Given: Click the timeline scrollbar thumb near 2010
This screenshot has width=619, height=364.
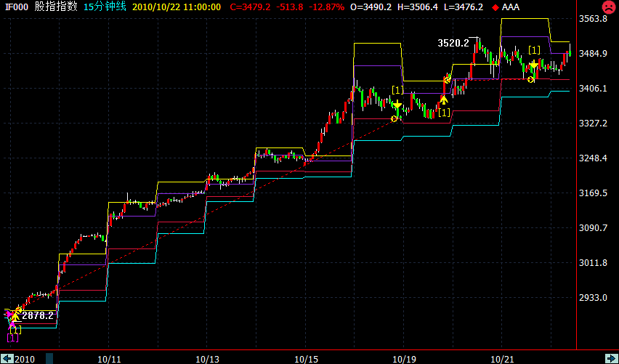Looking at the screenshot, I should tap(50, 358).
